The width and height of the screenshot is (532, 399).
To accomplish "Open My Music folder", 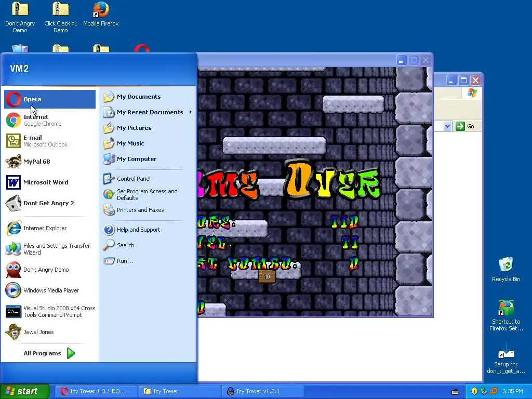I will 148,143.
